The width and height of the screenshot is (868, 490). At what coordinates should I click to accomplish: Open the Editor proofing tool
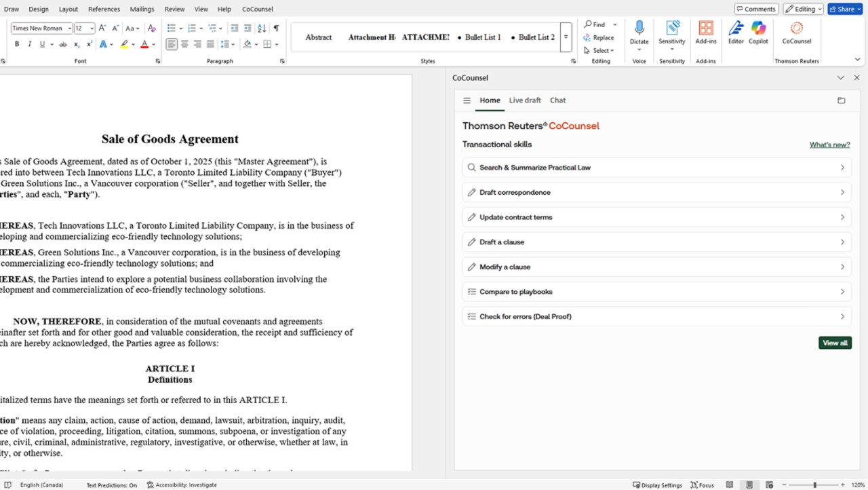tap(736, 32)
